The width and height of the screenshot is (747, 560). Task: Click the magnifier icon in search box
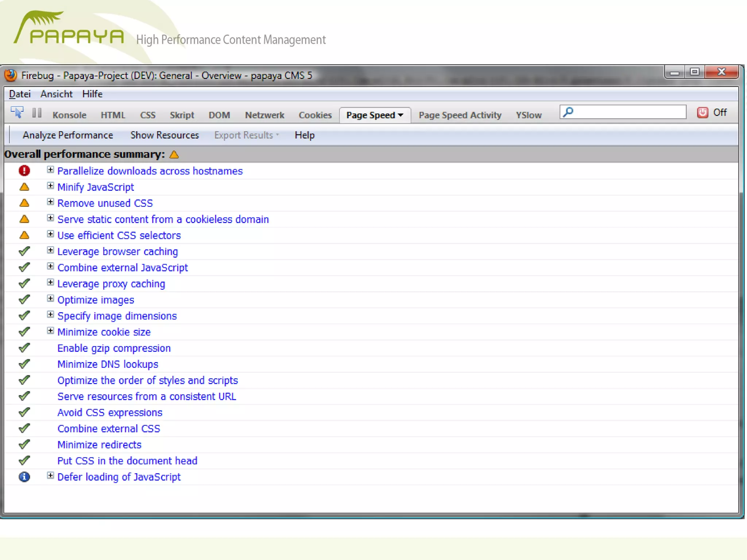coord(568,112)
